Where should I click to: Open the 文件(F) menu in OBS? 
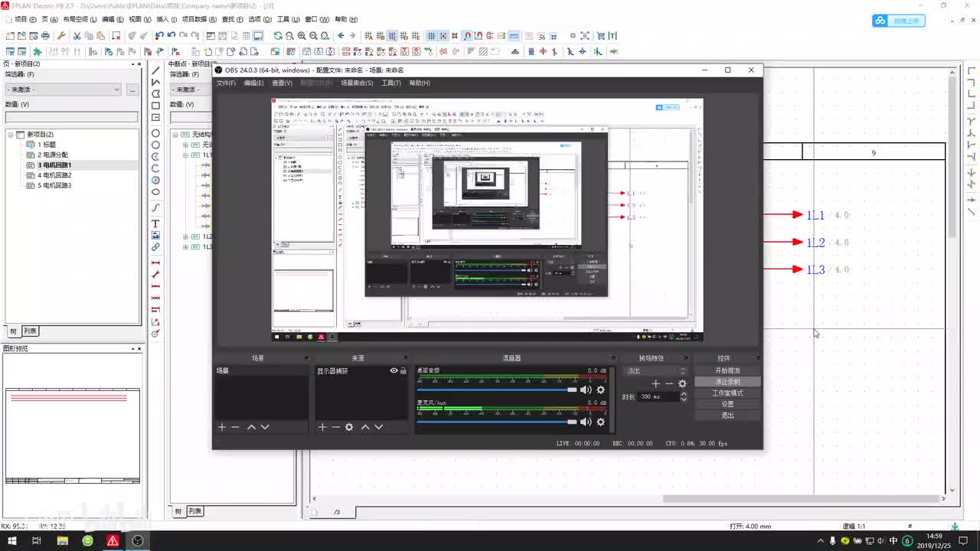point(227,83)
